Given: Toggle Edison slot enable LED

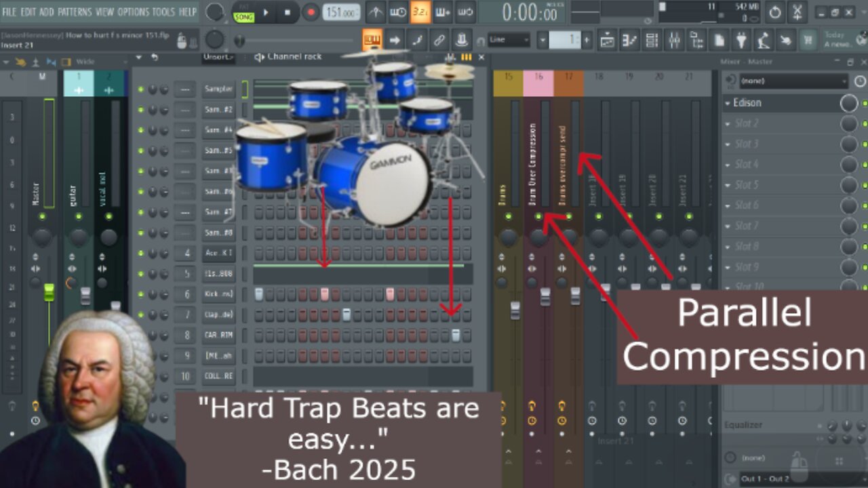Looking at the screenshot, I should tap(864, 103).
